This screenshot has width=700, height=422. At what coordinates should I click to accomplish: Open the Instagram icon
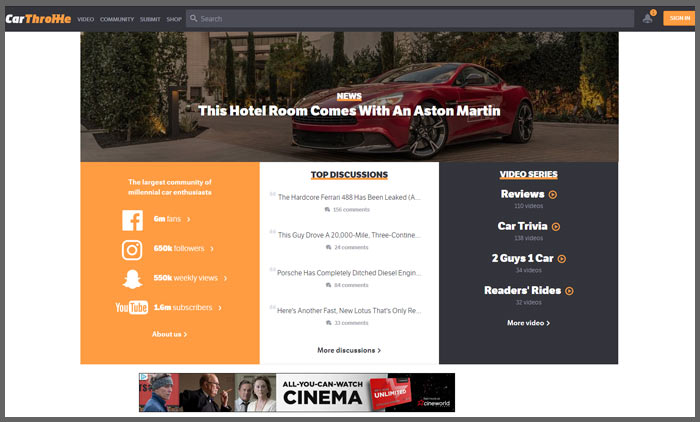[132, 250]
